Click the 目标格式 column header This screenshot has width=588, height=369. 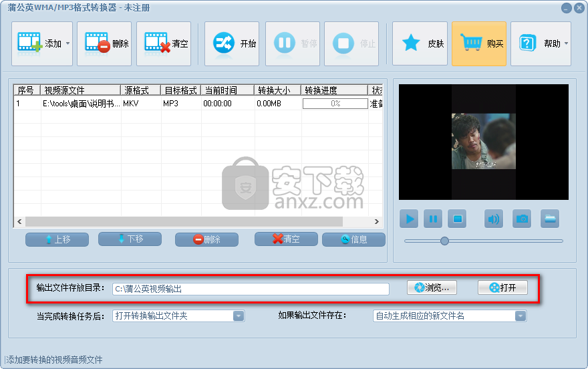(x=181, y=90)
